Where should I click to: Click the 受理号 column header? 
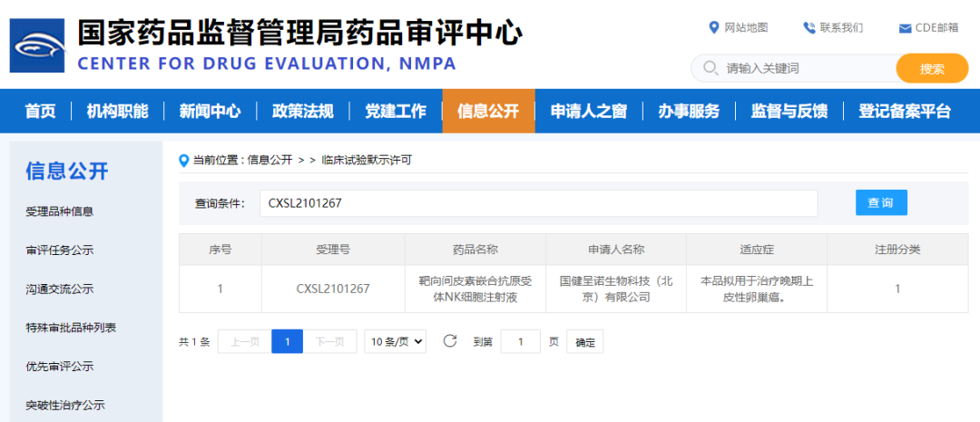point(333,250)
